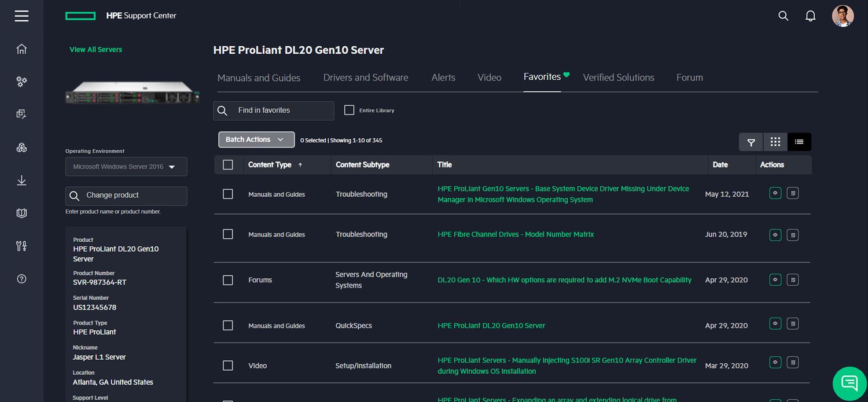The image size is (868, 402).
Task: Click the magnifier in Find in favorites
Action: click(x=223, y=110)
